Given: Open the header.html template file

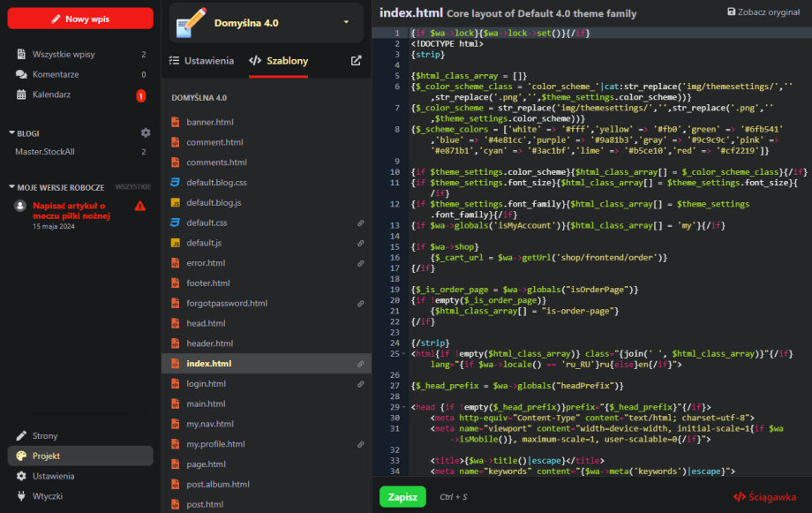Looking at the screenshot, I should coord(210,343).
